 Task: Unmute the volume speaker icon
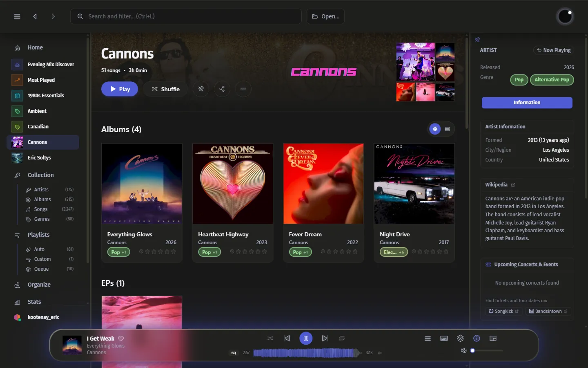tap(463, 350)
